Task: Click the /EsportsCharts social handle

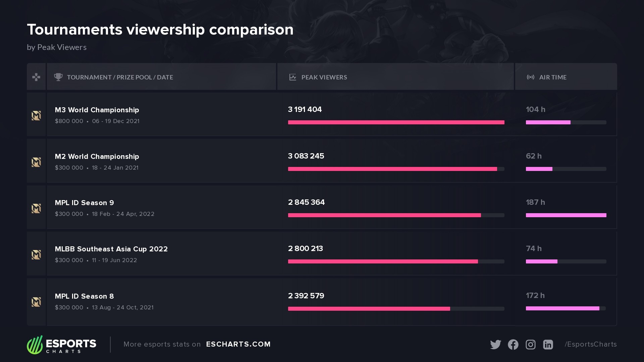Action: pyautogui.click(x=590, y=344)
